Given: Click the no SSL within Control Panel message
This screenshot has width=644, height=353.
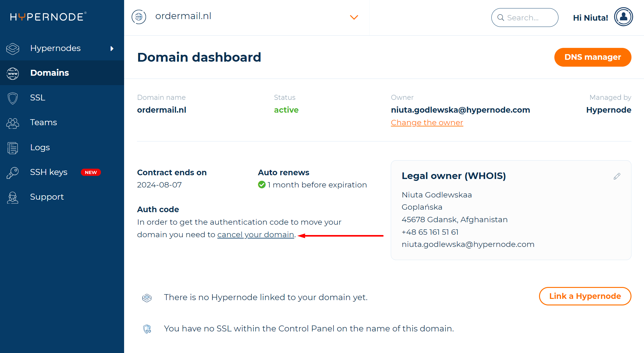Looking at the screenshot, I should (x=309, y=329).
